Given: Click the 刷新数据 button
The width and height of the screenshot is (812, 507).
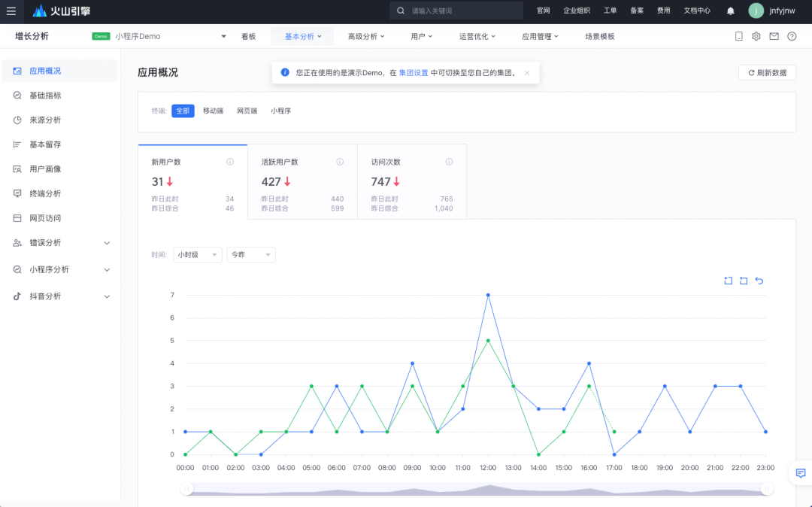Looking at the screenshot, I should point(767,73).
